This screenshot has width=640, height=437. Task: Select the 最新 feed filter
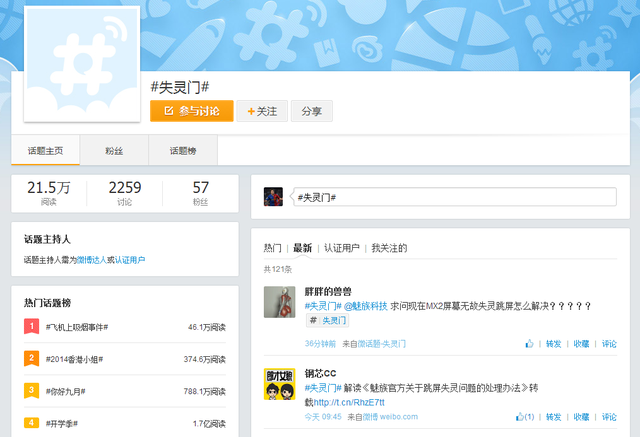tap(302, 248)
